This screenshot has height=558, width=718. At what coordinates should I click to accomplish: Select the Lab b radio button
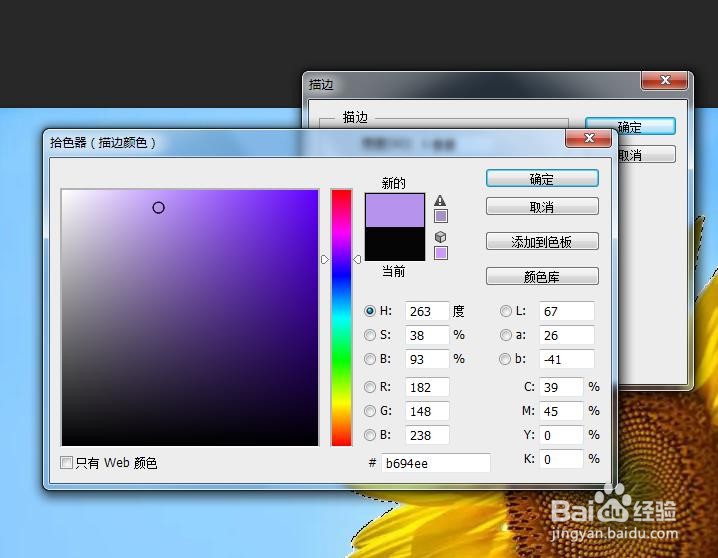(505, 359)
